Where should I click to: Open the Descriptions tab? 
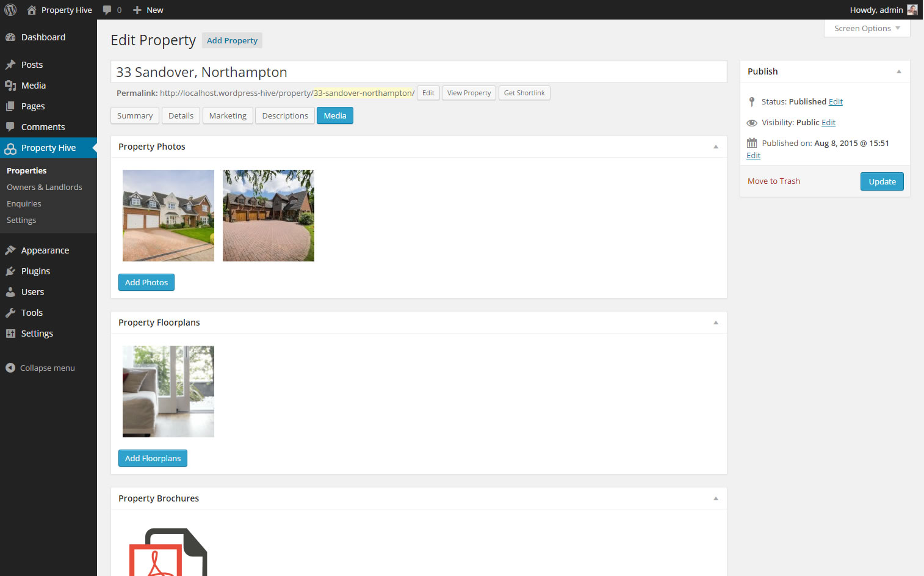(285, 115)
